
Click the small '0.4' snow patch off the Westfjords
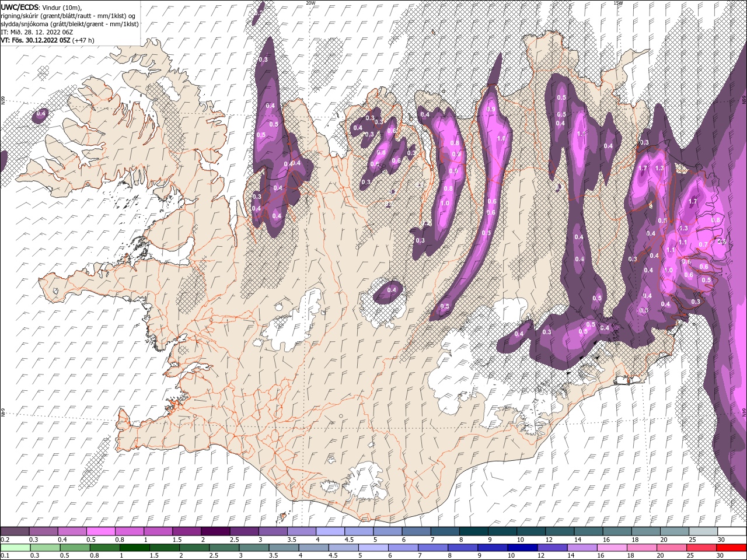pyautogui.click(x=40, y=115)
